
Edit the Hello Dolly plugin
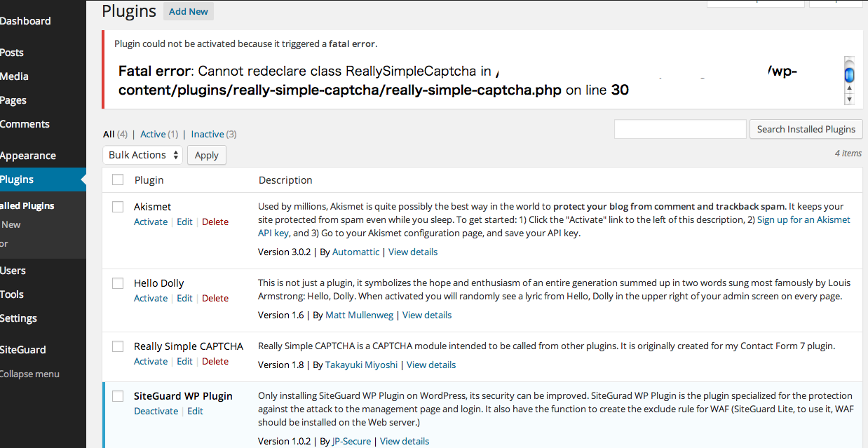point(184,298)
